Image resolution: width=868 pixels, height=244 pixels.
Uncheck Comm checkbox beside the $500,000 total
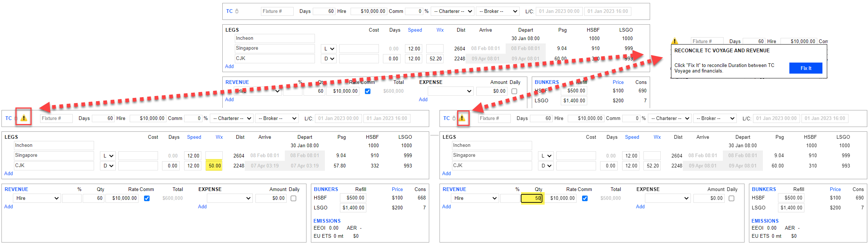point(585,198)
